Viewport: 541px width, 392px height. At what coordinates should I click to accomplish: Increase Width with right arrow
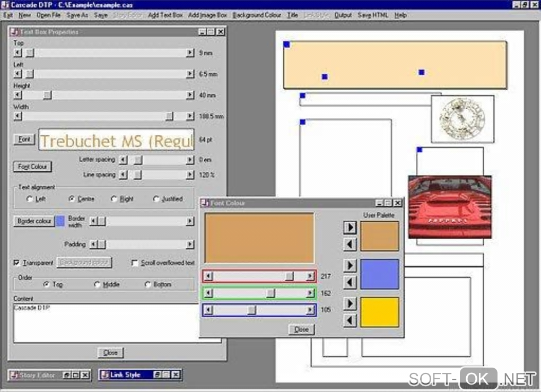tap(190, 116)
